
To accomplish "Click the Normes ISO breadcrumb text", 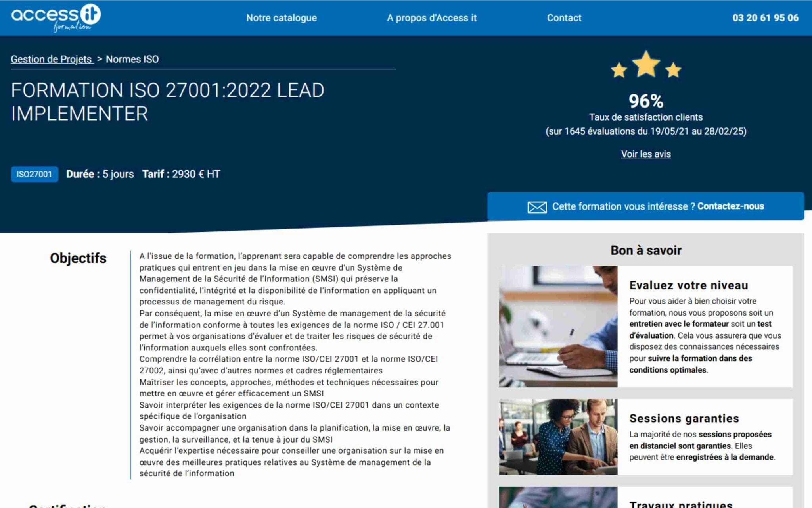I will tap(132, 59).
